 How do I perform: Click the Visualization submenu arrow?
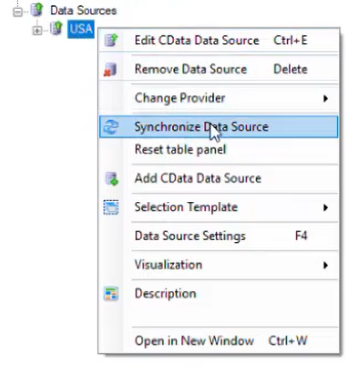click(325, 265)
